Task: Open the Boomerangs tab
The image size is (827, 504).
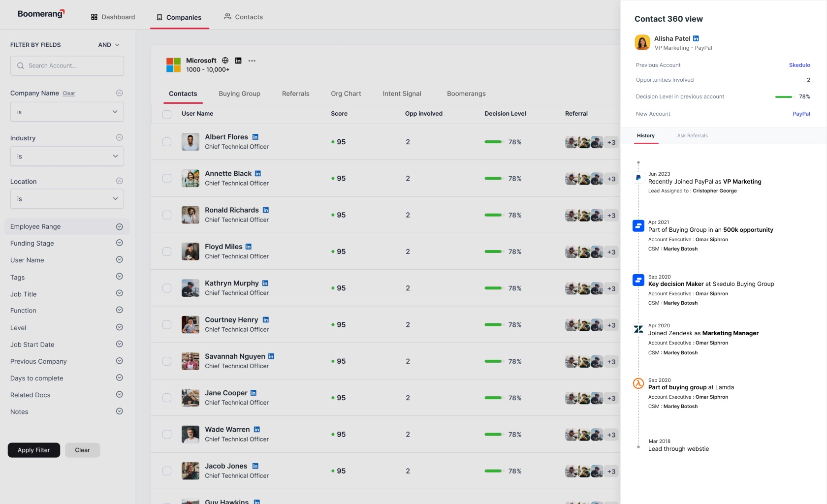Action: (x=466, y=94)
